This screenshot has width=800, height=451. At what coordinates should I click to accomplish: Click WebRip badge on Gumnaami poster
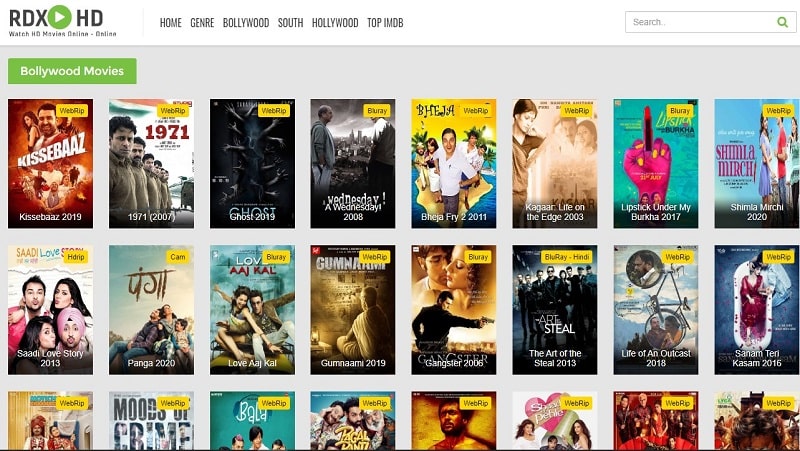click(x=374, y=257)
